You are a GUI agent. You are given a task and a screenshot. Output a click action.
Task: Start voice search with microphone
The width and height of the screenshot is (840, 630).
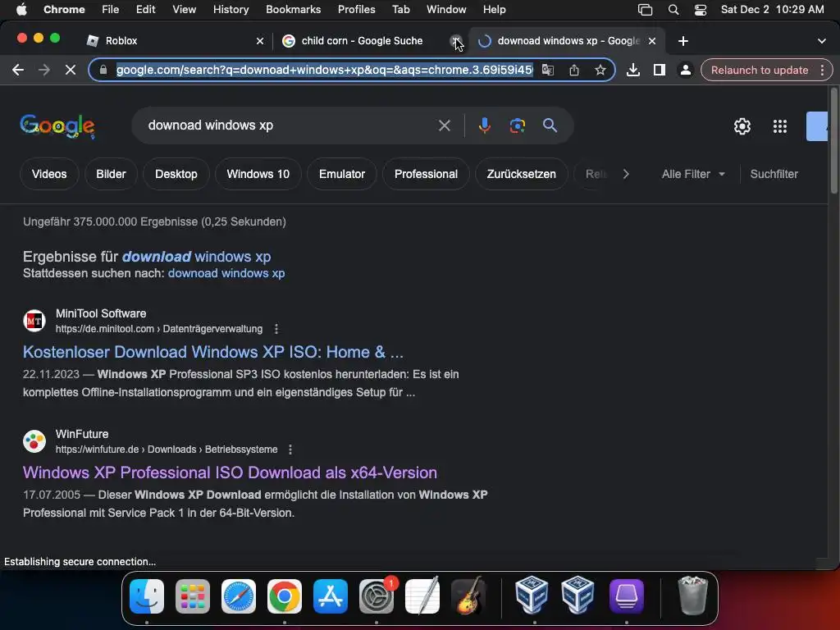tap(484, 126)
